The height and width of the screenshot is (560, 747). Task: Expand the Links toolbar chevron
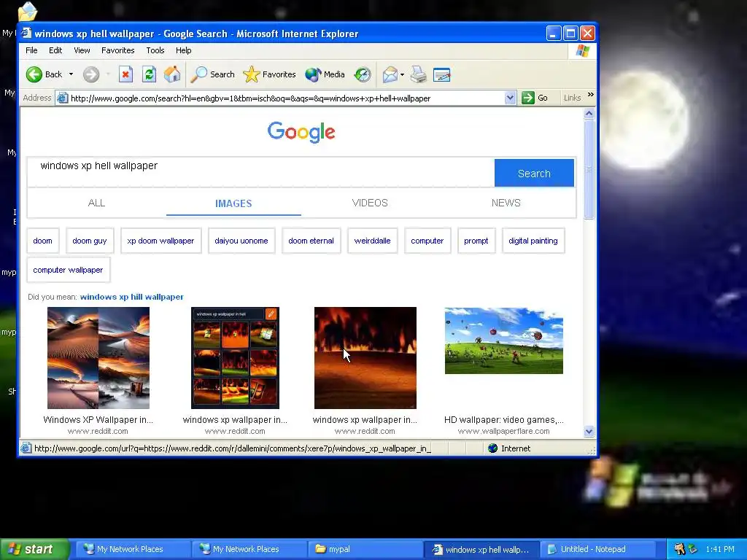point(591,95)
